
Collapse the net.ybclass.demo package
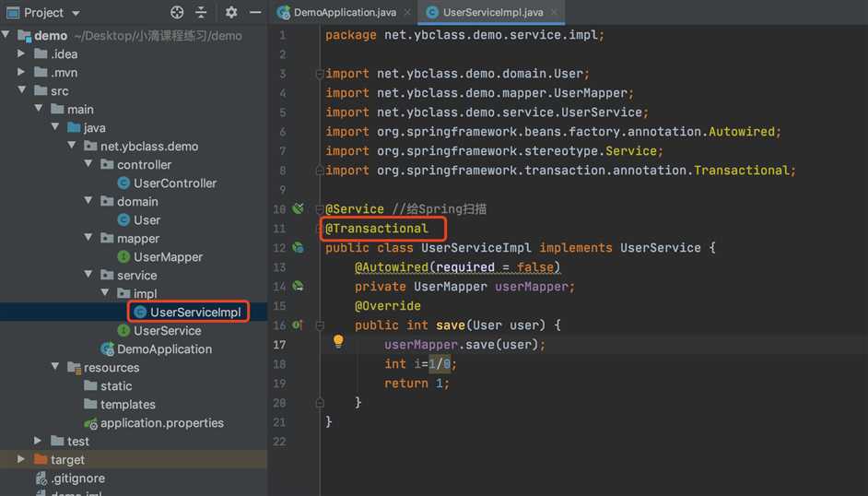click(71, 145)
